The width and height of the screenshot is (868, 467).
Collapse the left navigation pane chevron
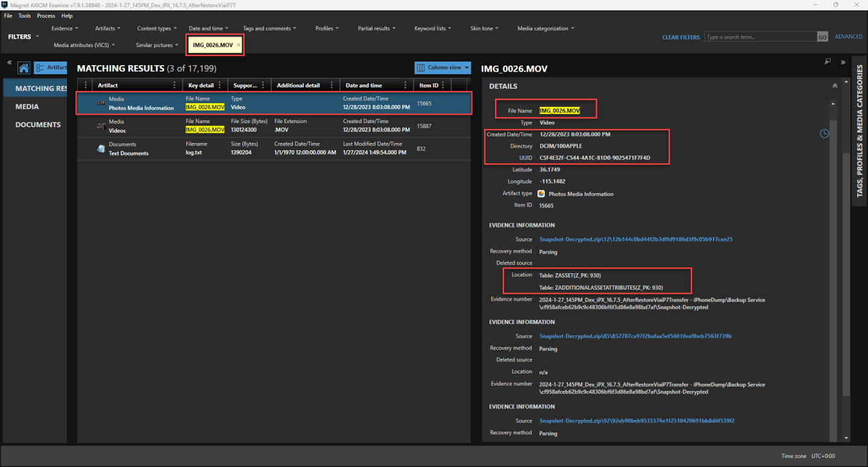10,62
